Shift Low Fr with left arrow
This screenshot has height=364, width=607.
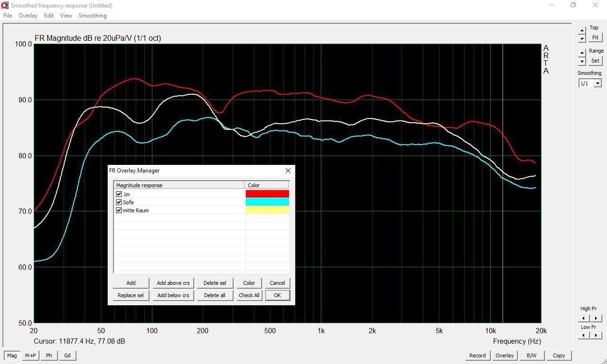[x=583, y=336]
